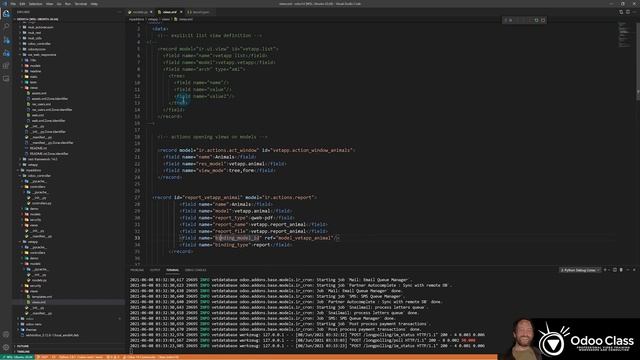Image resolution: width=640 pixels, height=360 pixels.
Task: Switch to the models.py editor tab
Action: [140, 12]
